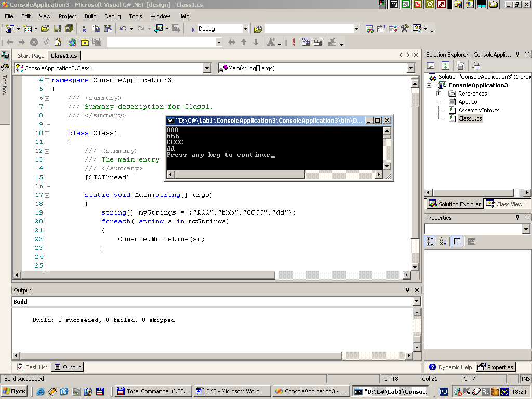The image size is (532, 399).
Task: Start debugging with the blue play arrow
Action: pos(193,29)
